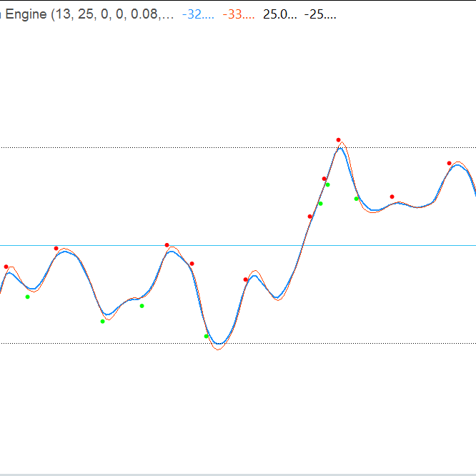
Task: Select the leftmost red signal dot
Action: [x=6, y=267]
